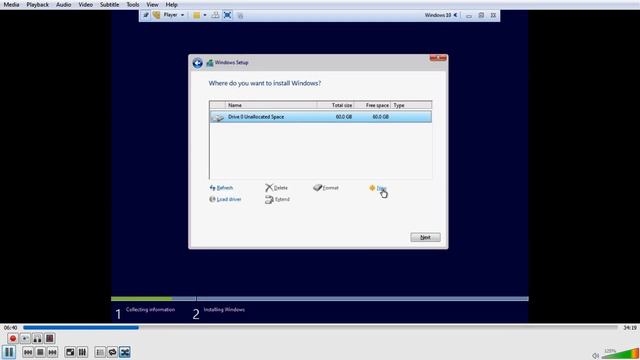Restore down the VMware virtual machine window
This screenshot has height=360, width=640.
coord(481,16)
